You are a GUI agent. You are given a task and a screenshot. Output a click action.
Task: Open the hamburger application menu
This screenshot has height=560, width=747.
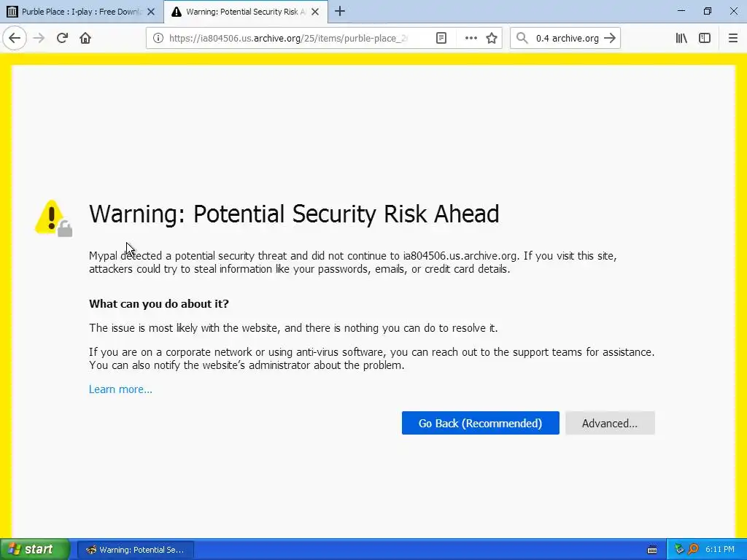733,38
